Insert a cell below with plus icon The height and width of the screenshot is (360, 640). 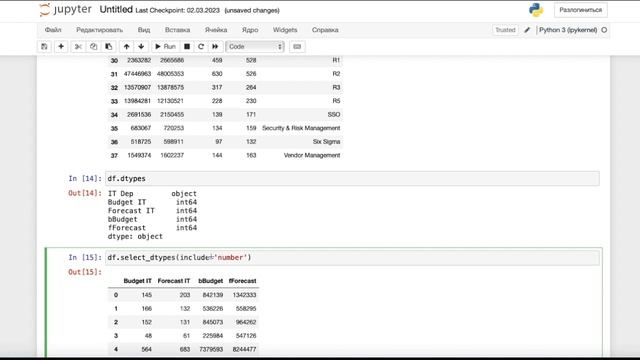pos(61,47)
